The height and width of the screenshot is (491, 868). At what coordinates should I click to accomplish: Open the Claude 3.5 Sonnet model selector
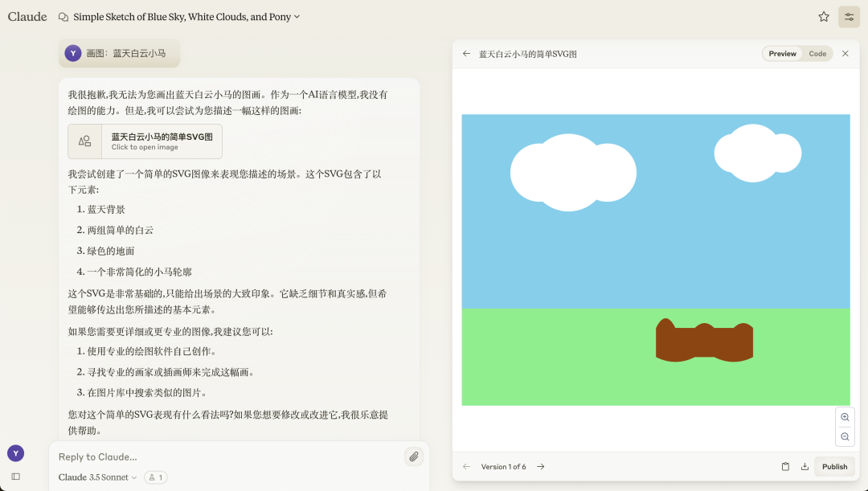pos(96,477)
